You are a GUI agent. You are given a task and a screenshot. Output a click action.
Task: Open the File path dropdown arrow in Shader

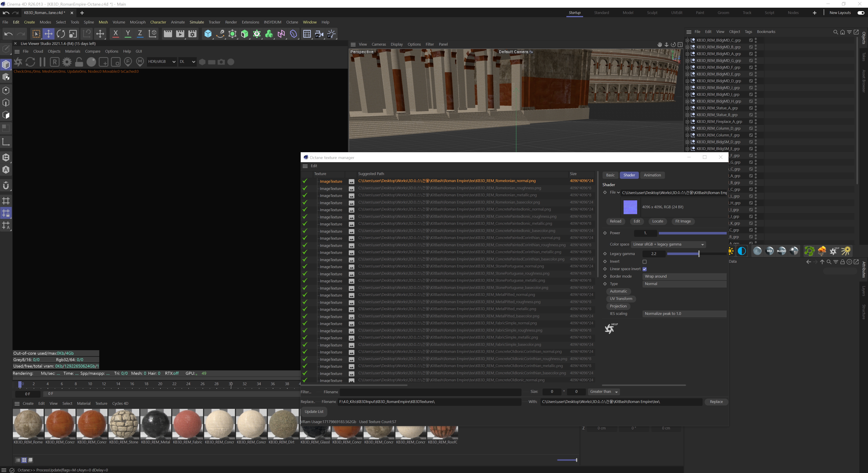coord(618,193)
